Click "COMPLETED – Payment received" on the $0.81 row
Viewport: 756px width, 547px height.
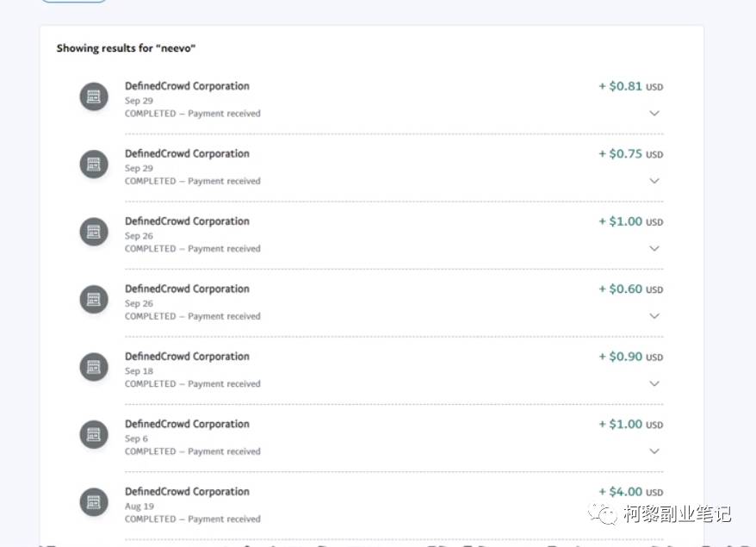pos(192,114)
